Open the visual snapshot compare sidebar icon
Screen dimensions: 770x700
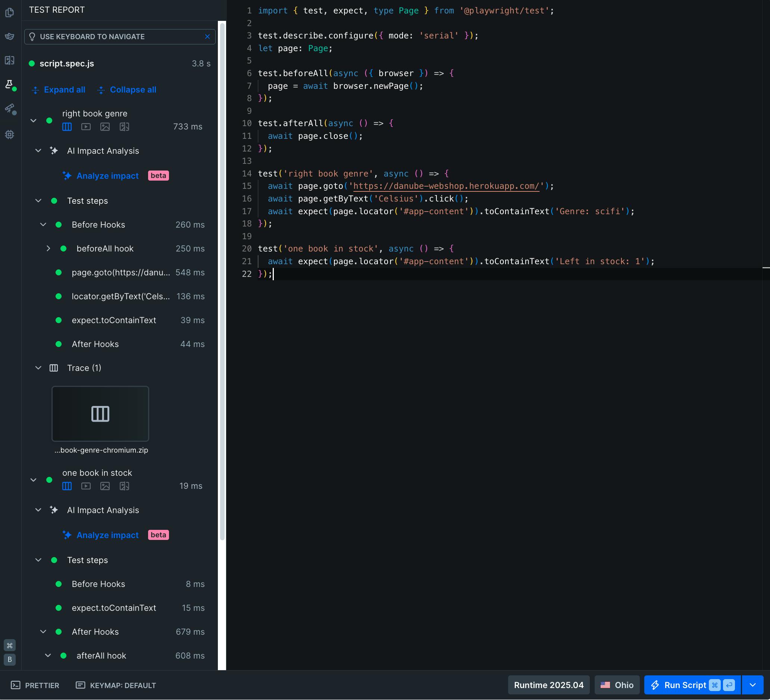click(10, 60)
